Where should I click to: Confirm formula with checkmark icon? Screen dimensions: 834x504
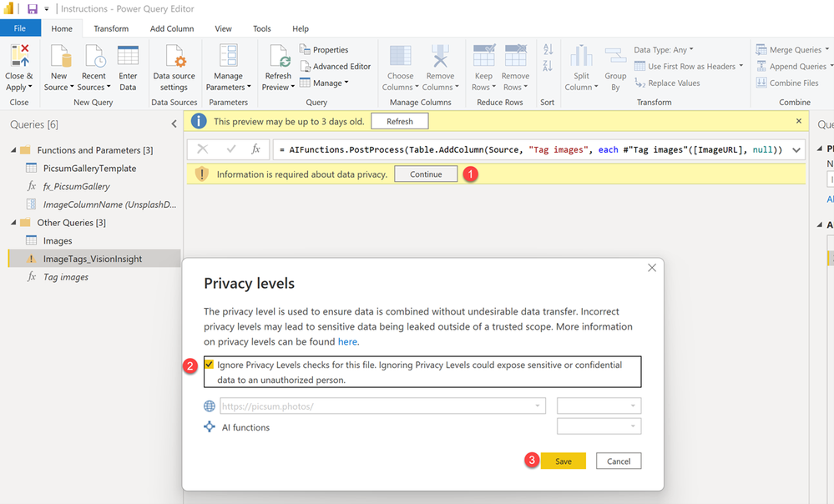[231, 149]
